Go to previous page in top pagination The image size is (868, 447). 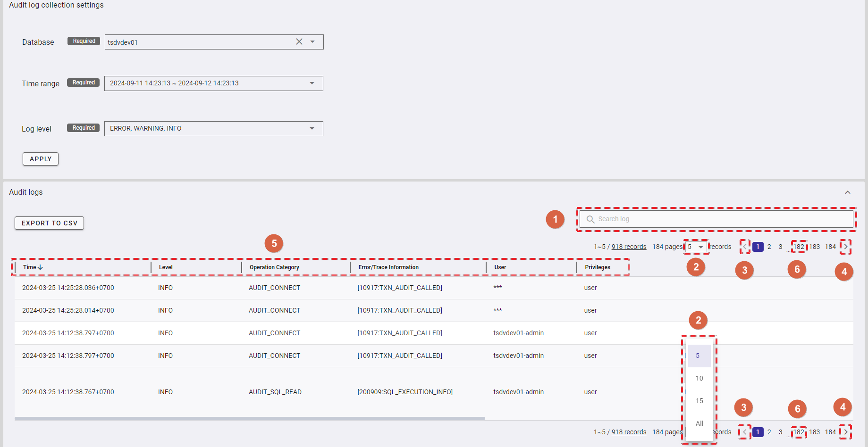[745, 247]
